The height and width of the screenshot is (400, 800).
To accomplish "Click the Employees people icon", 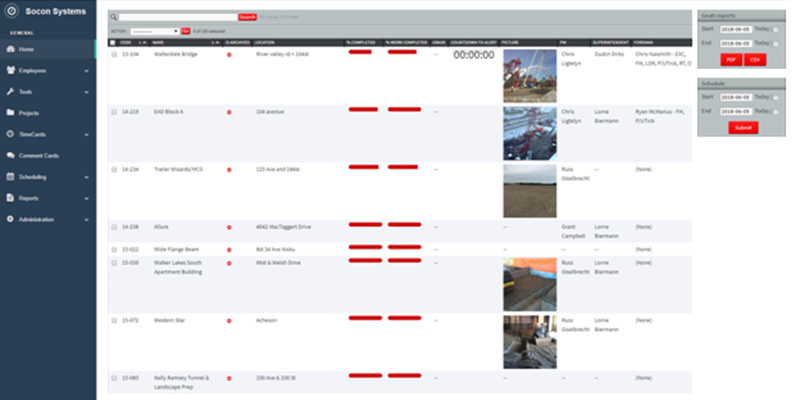I will click(9, 70).
